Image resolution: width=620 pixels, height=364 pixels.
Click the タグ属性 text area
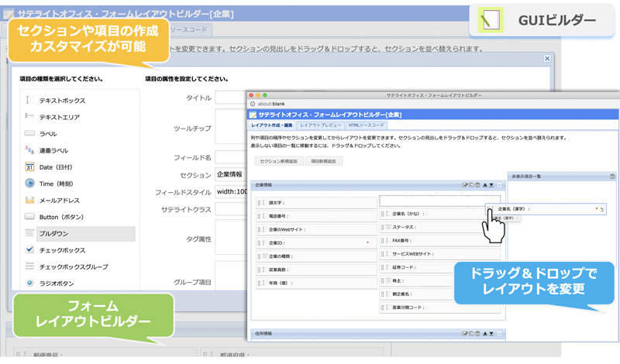[x=231, y=237]
